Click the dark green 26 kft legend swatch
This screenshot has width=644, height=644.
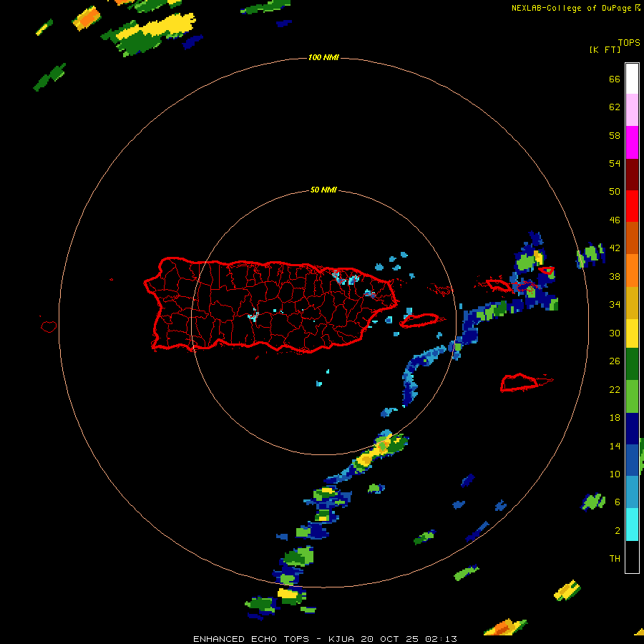click(x=632, y=364)
